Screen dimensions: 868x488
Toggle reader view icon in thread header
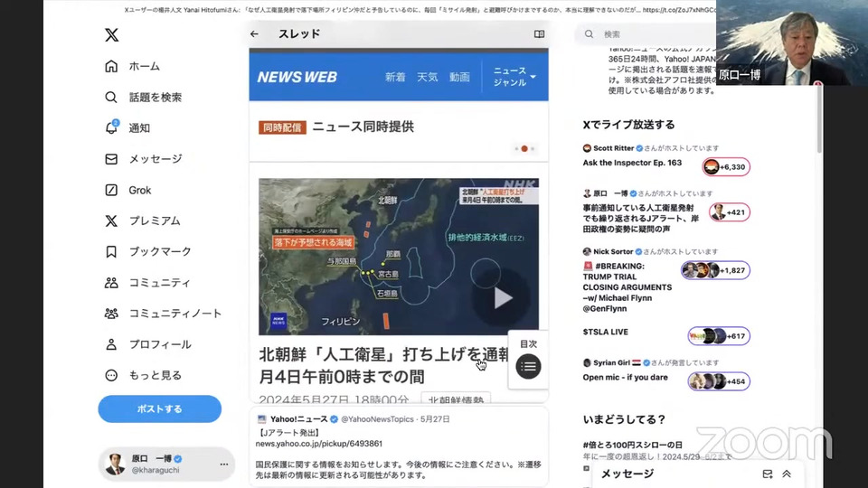tap(539, 33)
